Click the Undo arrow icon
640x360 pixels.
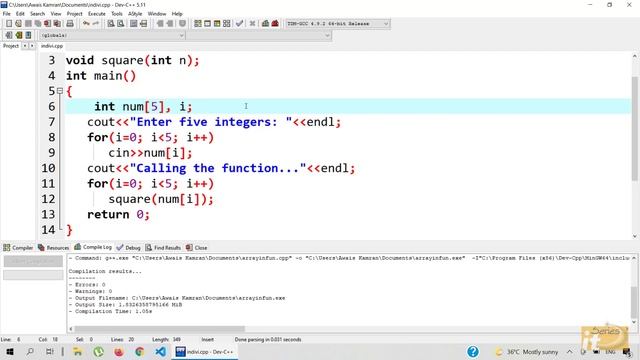[x=86, y=24]
